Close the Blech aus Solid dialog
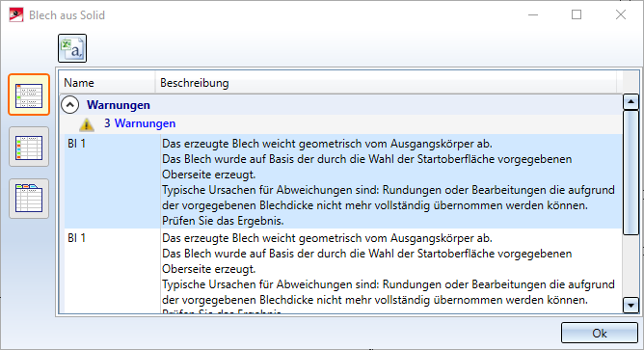This screenshot has height=350, width=644. [621, 14]
